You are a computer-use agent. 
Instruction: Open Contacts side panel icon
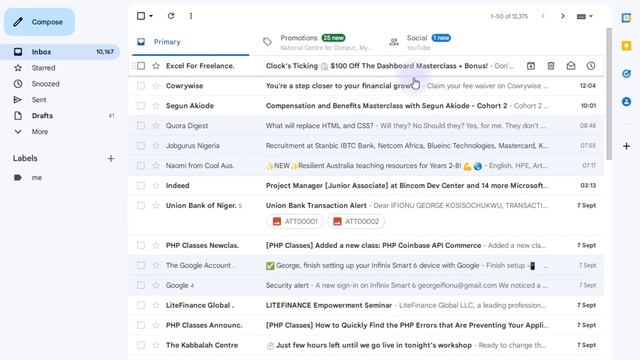point(626,102)
